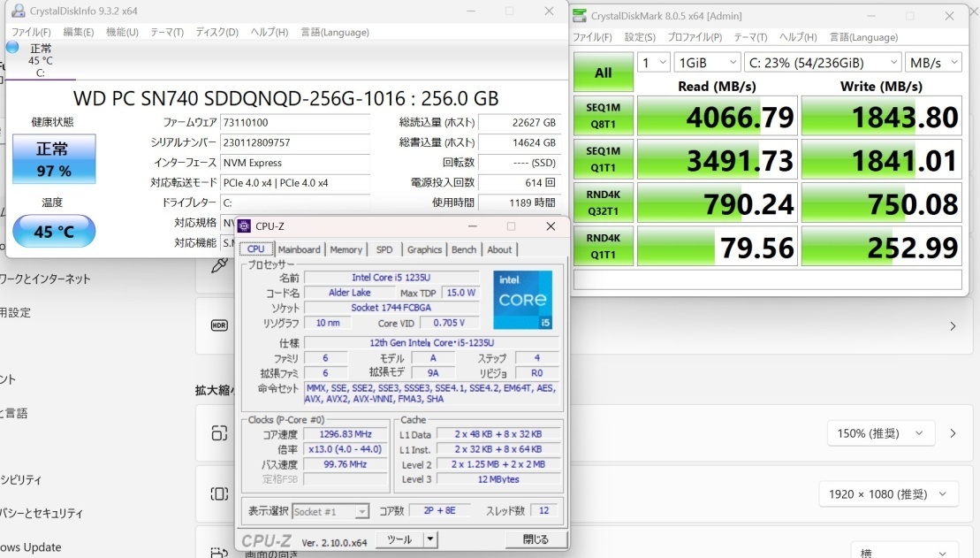Screen dimensions: 980x558
Task: Click the CrystalDiskInfo title bar app icon
Action: click(x=19, y=11)
